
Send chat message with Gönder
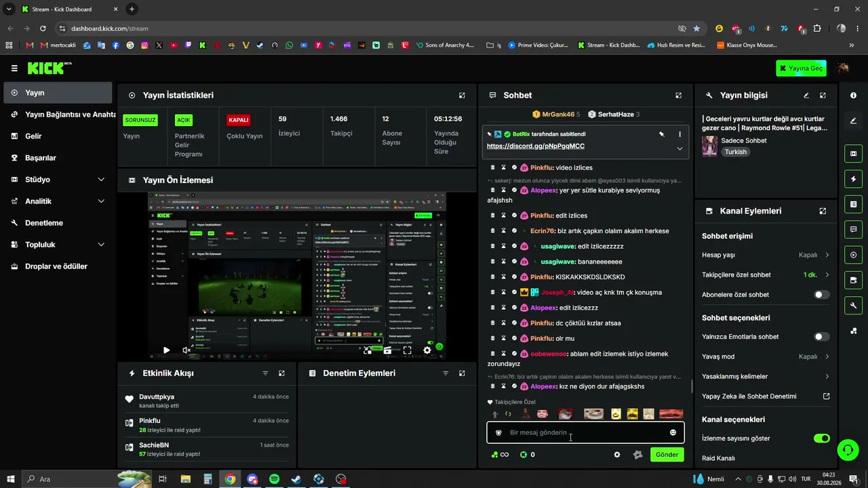coord(667,455)
